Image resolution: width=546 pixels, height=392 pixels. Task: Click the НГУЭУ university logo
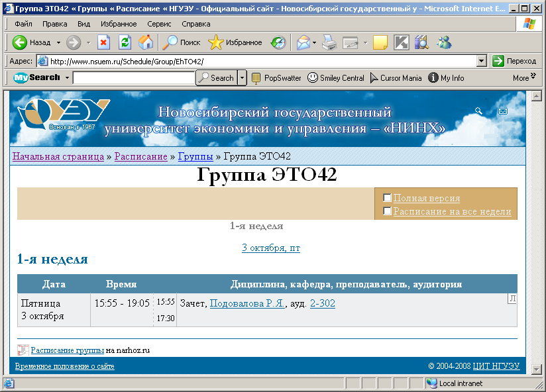point(63,114)
